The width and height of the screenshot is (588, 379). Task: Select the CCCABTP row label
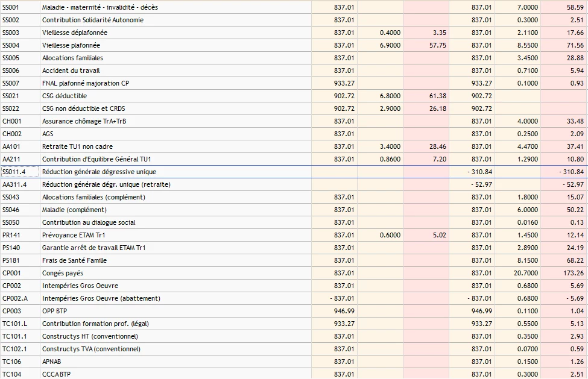point(56,375)
